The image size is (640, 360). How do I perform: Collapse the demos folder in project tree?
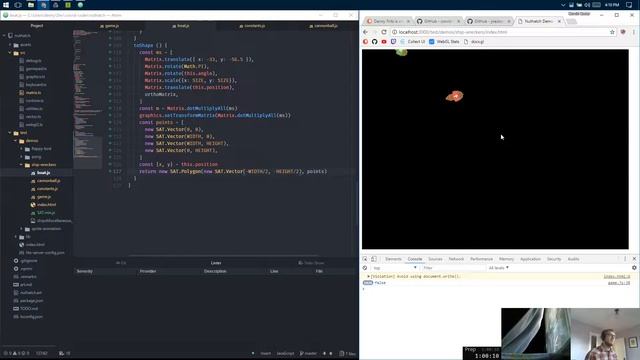(16, 141)
